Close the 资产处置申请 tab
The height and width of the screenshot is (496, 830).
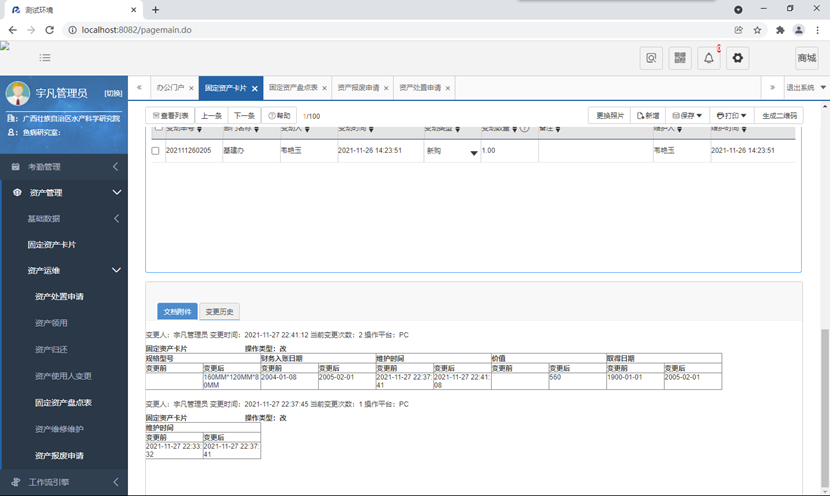click(448, 88)
